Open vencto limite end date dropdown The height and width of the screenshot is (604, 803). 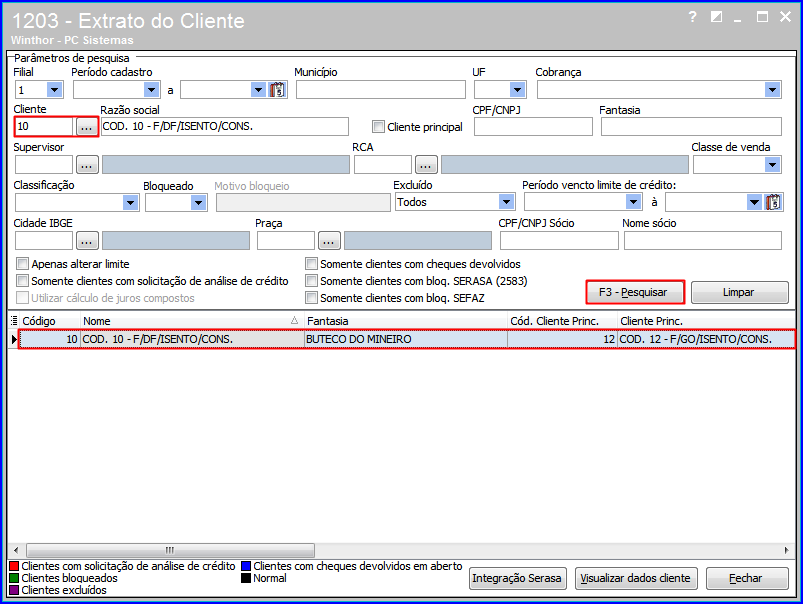[754, 202]
